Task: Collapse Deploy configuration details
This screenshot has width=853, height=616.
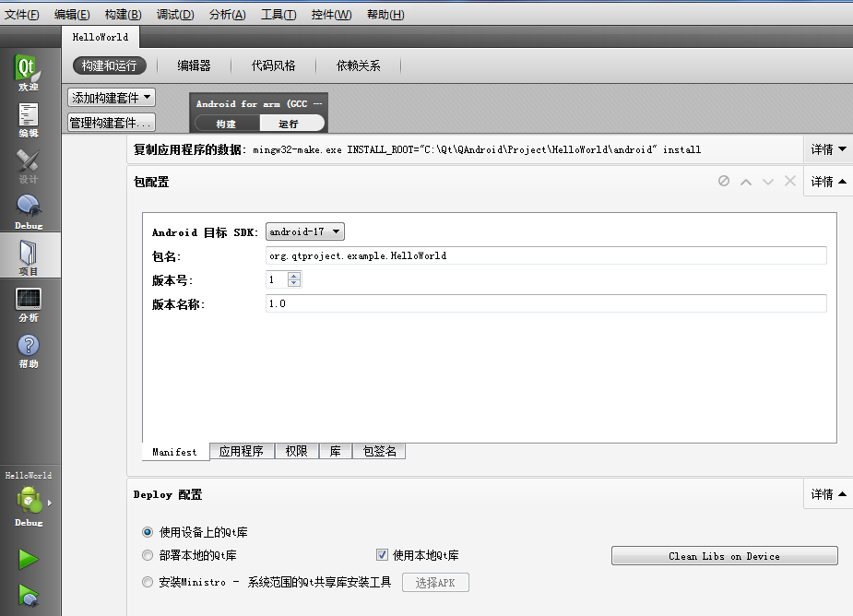Action: click(x=828, y=494)
